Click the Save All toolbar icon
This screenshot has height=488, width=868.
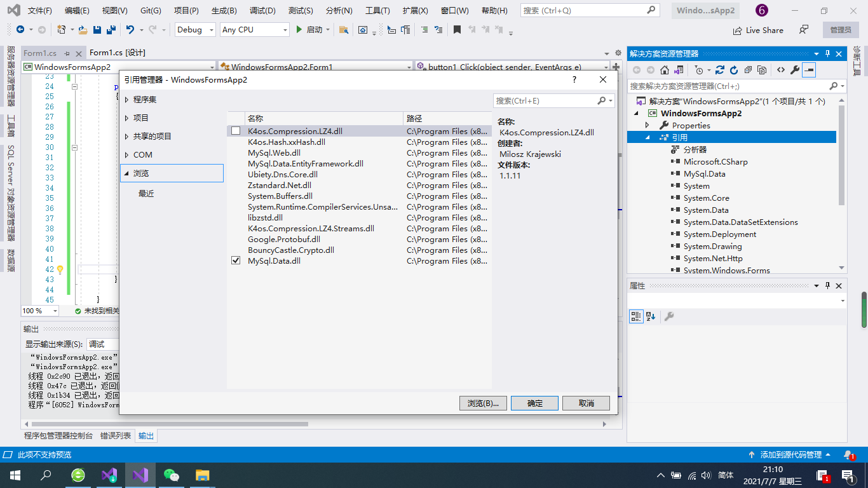click(111, 30)
